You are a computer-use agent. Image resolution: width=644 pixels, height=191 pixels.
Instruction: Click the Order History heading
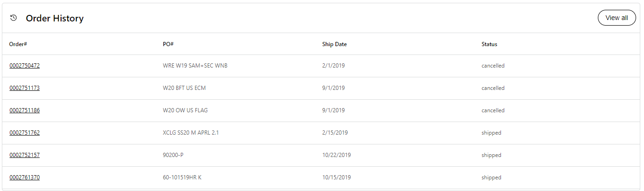coord(55,19)
